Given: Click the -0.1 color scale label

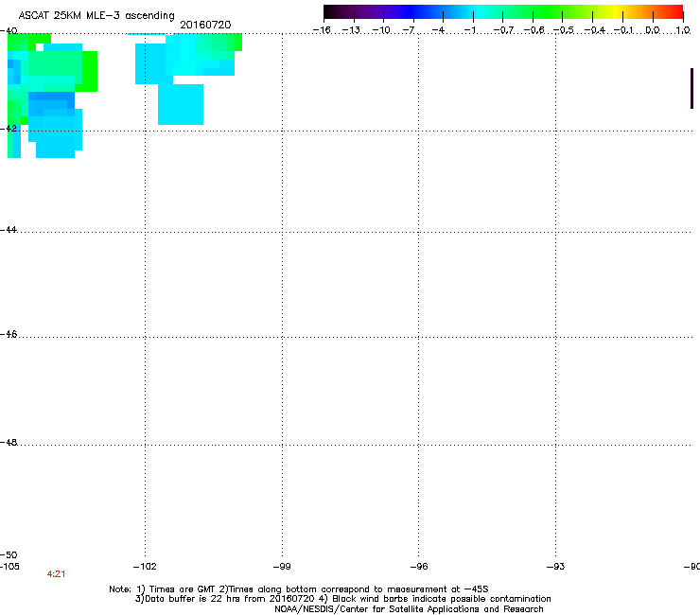Looking at the screenshot, I should click(x=623, y=30).
